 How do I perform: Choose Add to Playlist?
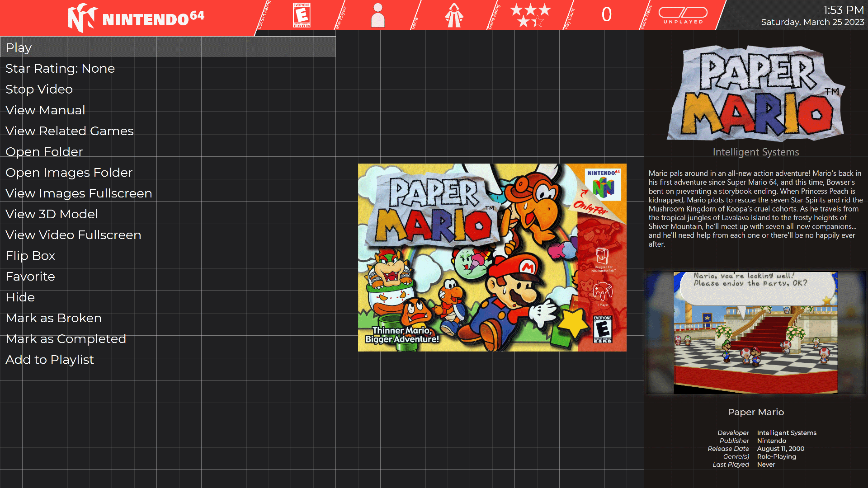pos(168,359)
